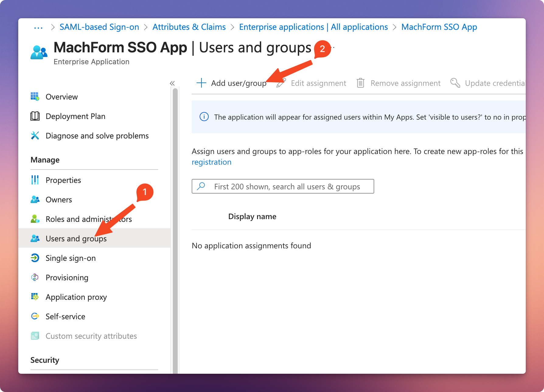Focus the search all users & groups field
This screenshot has height=392, width=544.
[x=283, y=186]
